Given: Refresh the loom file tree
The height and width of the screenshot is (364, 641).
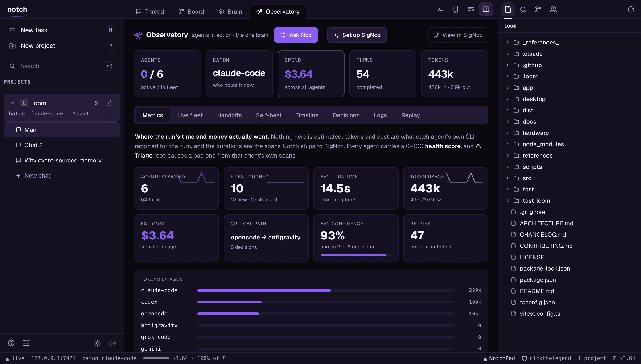Looking at the screenshot, I should [631, 9].
